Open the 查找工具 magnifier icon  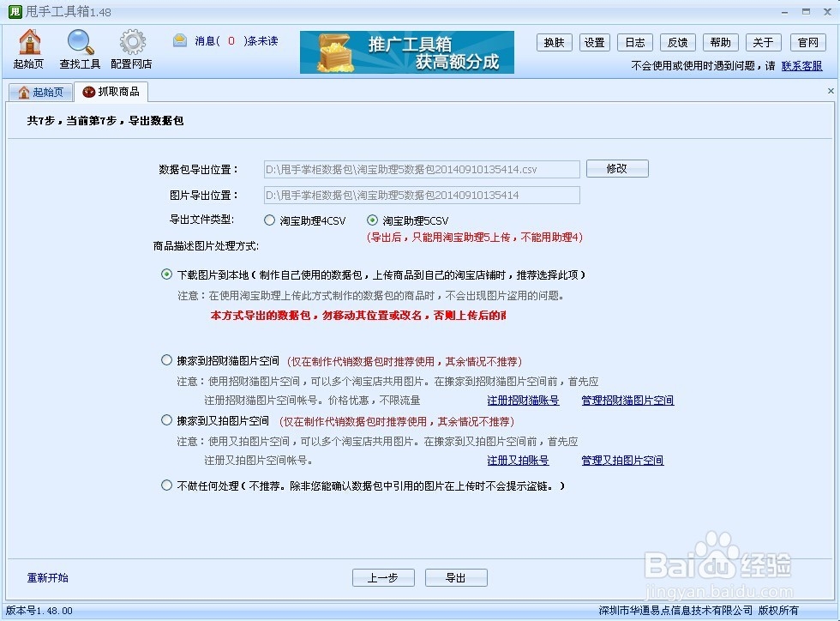click(x=80, y=50)
